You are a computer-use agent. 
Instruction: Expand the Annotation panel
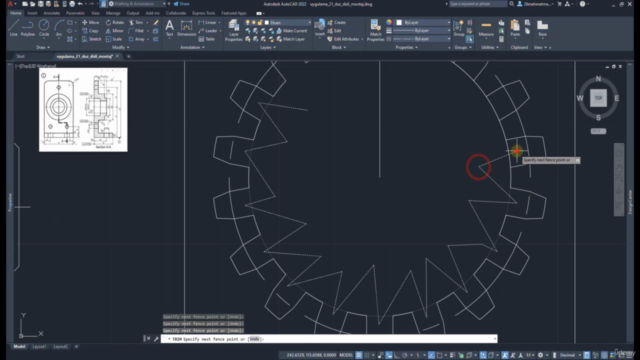tap(192, 47)
